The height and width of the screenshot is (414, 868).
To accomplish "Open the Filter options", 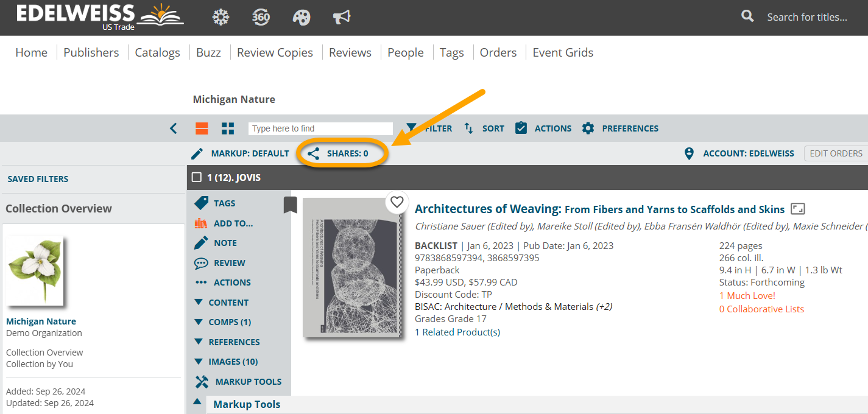I will click(429, 128).
